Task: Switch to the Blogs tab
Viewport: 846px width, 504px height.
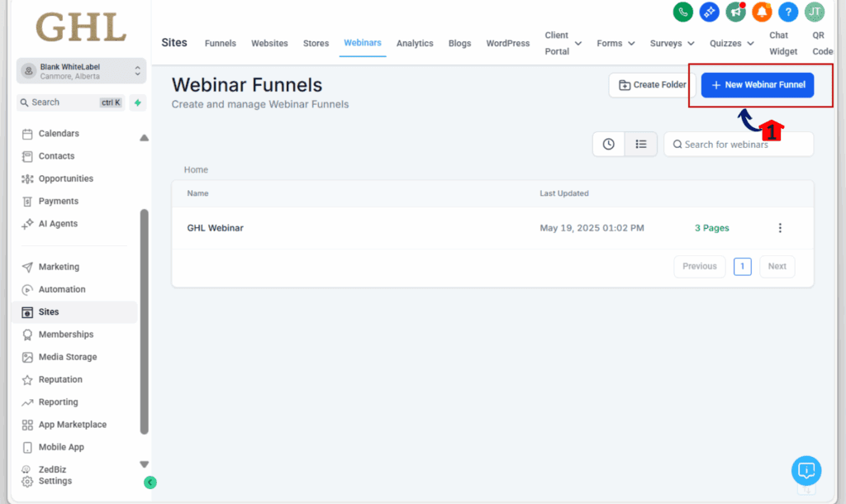Action: [459, 43]
